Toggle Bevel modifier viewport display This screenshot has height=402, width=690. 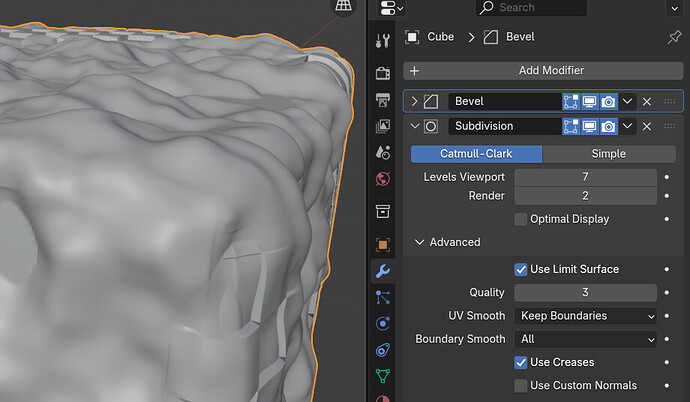click(x=589, y=102)
